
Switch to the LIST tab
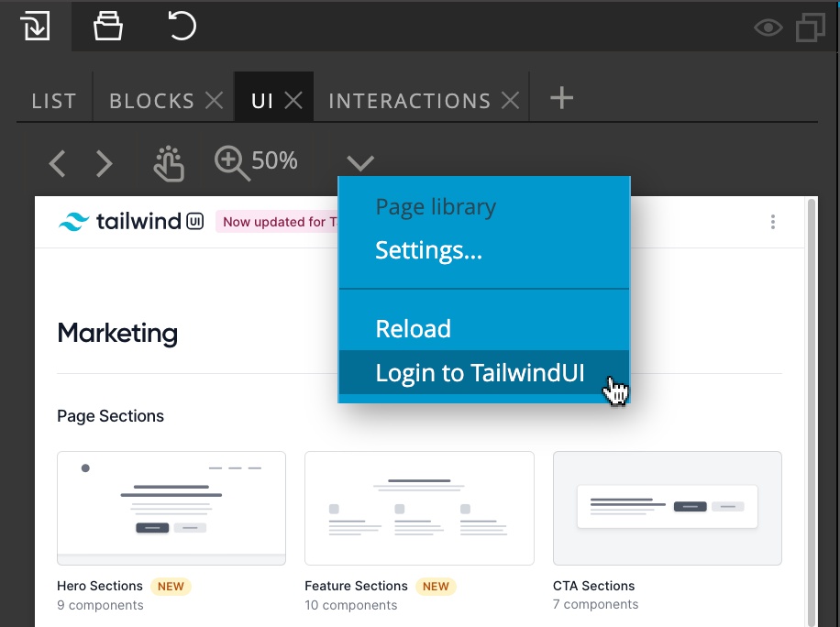(x=54, y=101)
